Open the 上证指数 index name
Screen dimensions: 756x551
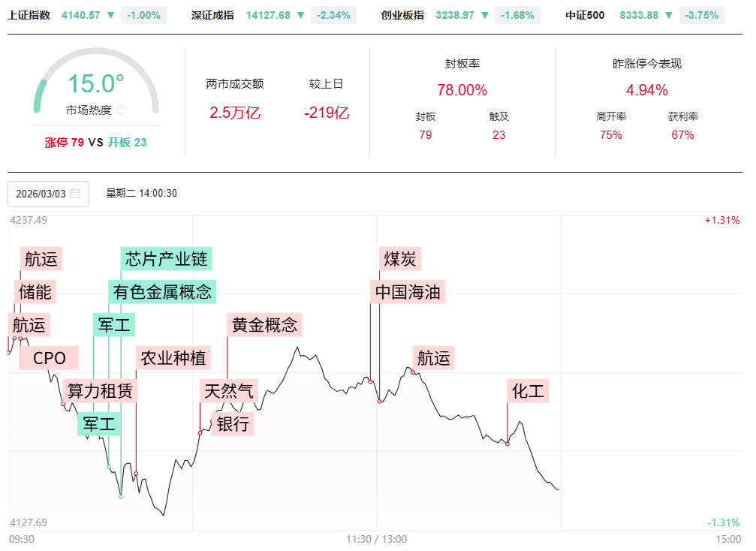click(29, 15)
